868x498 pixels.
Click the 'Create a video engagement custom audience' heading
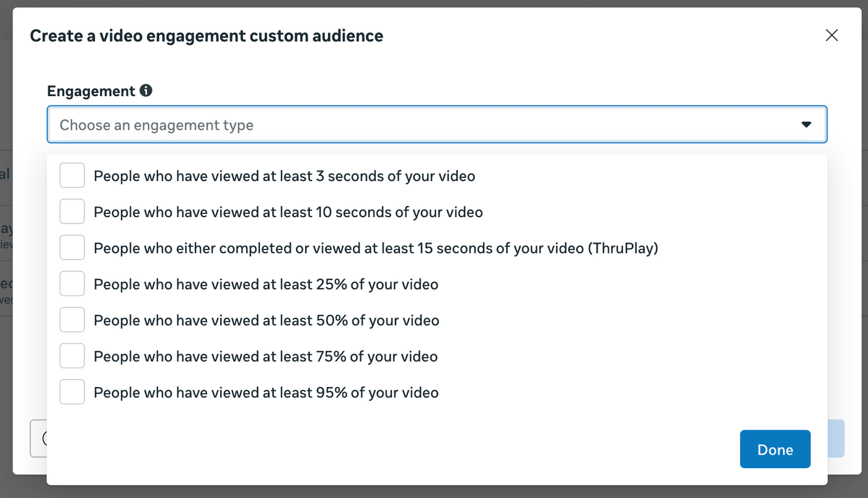pos(206,36)
